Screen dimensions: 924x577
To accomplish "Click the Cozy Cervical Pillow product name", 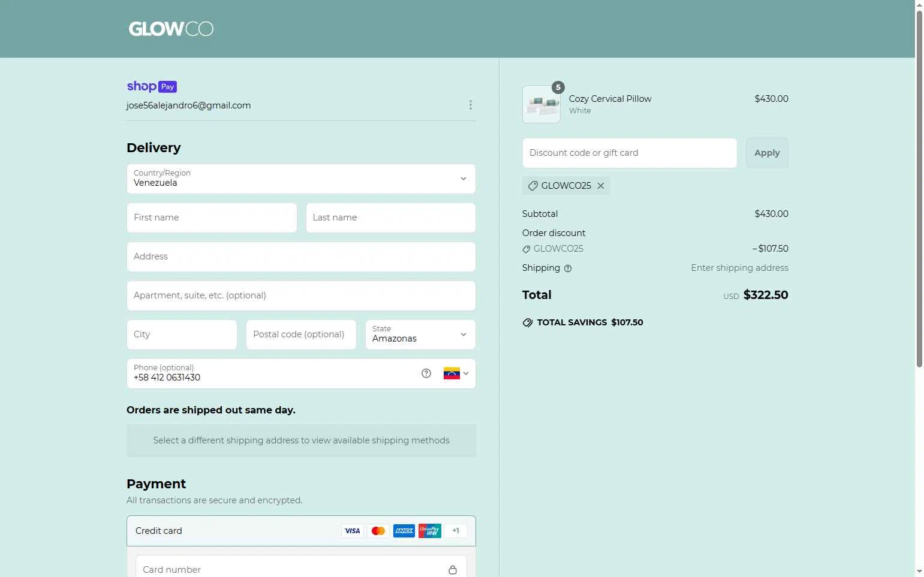I will [x=610, y=99].
